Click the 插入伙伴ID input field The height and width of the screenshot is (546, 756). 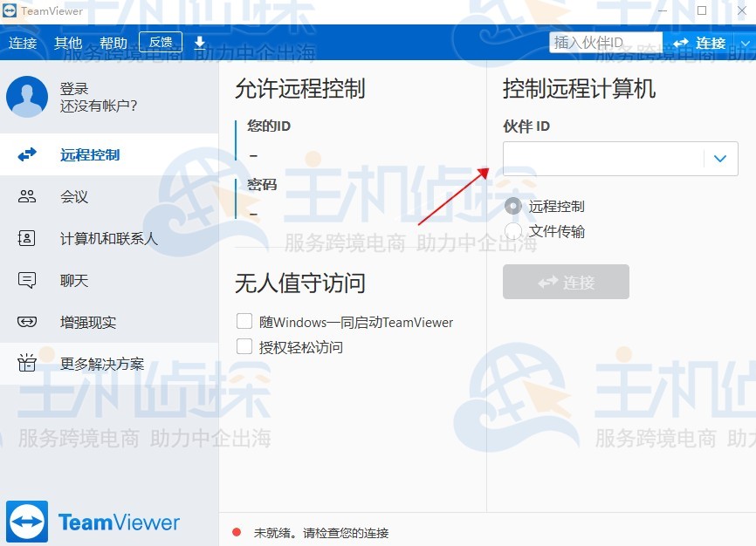coord(605,41)
